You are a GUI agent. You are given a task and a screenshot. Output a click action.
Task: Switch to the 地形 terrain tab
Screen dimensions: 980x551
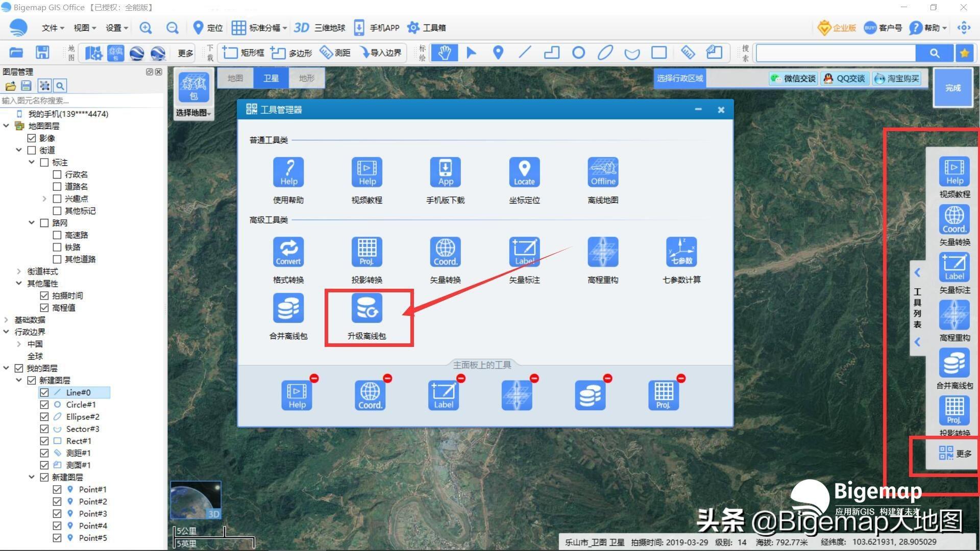[306, 78]
